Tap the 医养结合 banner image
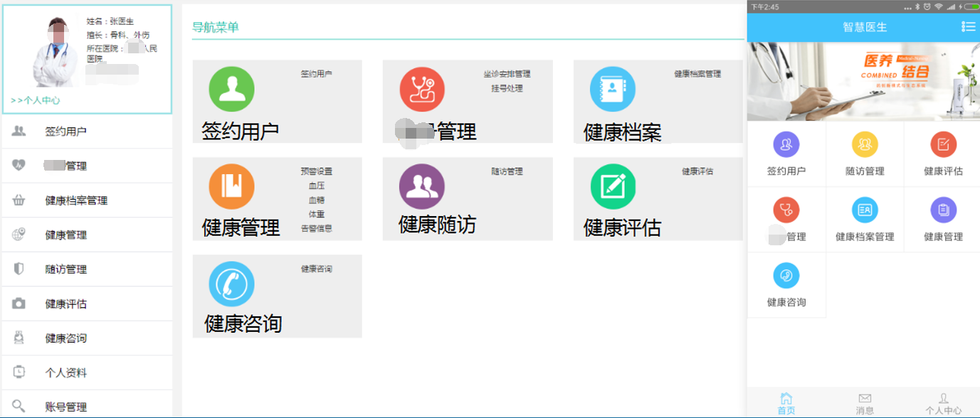This screenshot has width=980, height=418. coord(863,81)
